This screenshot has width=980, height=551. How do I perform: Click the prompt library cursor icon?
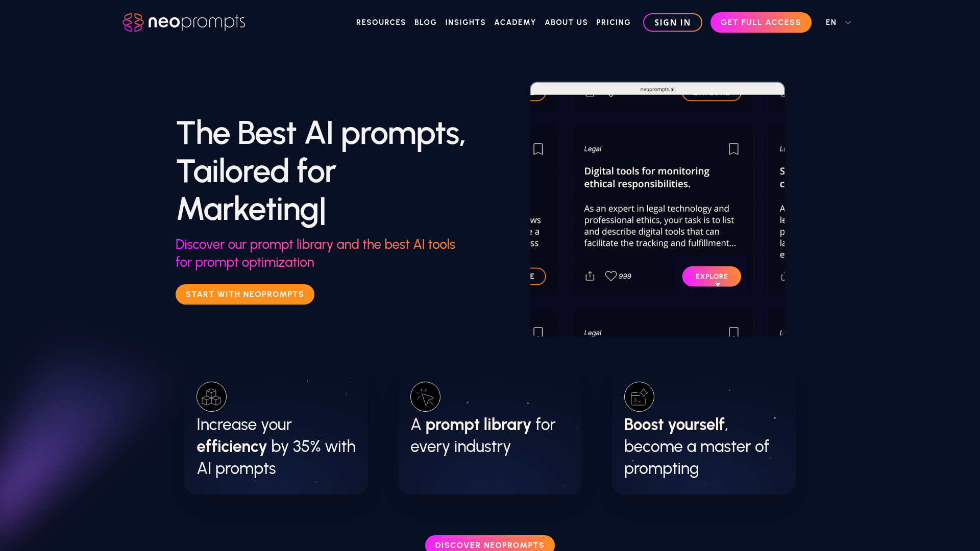[x=425, y=396]
